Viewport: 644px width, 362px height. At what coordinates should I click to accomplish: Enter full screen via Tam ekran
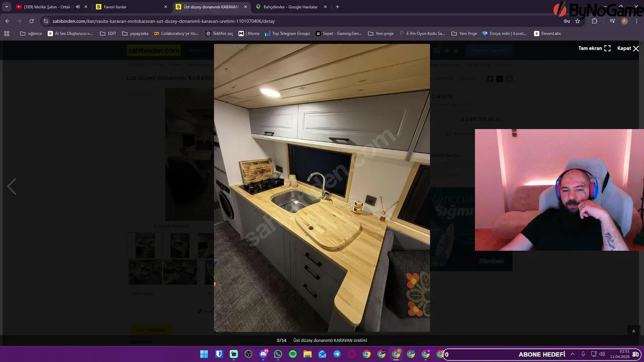594,48
